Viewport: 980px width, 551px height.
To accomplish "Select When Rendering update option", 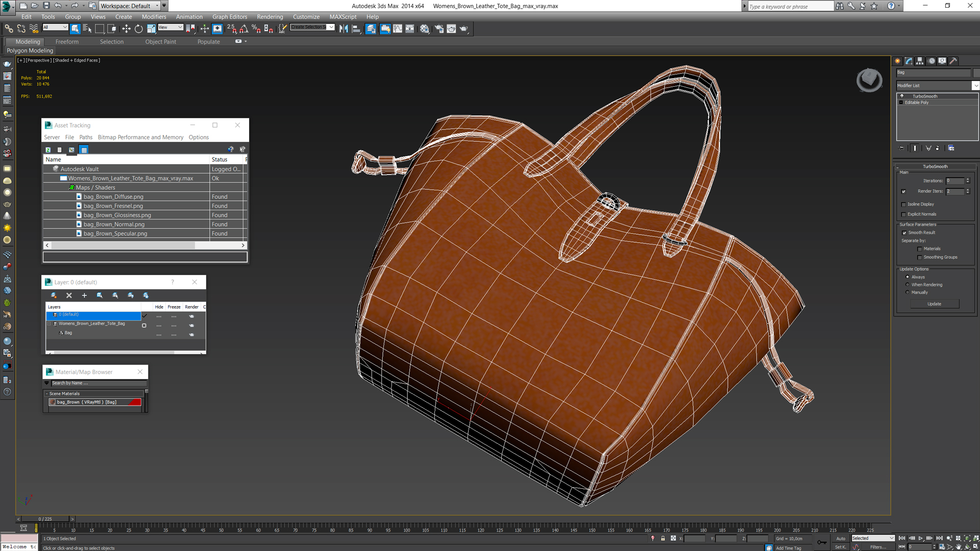I will click(907, 285).
